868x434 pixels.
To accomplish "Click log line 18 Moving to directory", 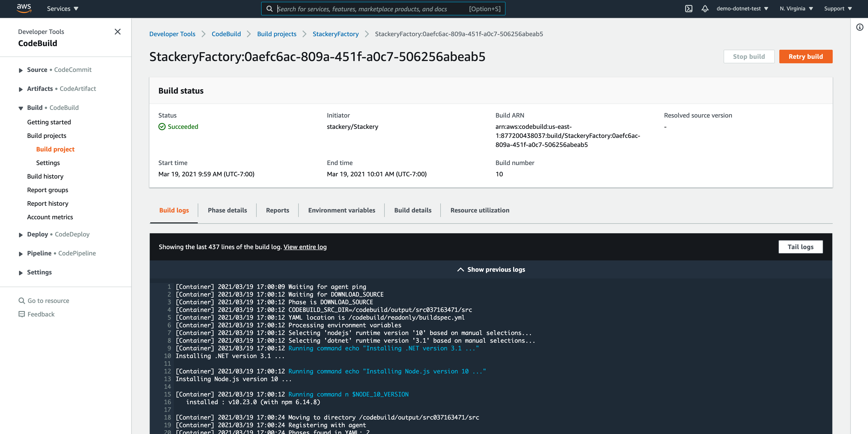I will click(327, 417).
